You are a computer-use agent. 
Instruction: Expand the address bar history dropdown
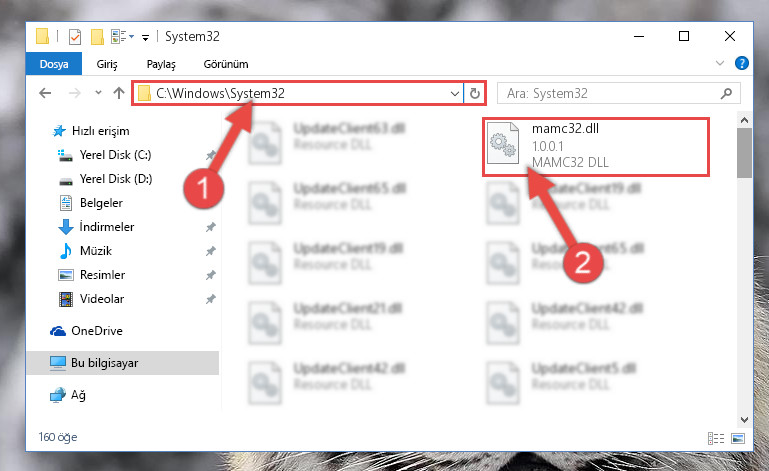click(455, 93)
